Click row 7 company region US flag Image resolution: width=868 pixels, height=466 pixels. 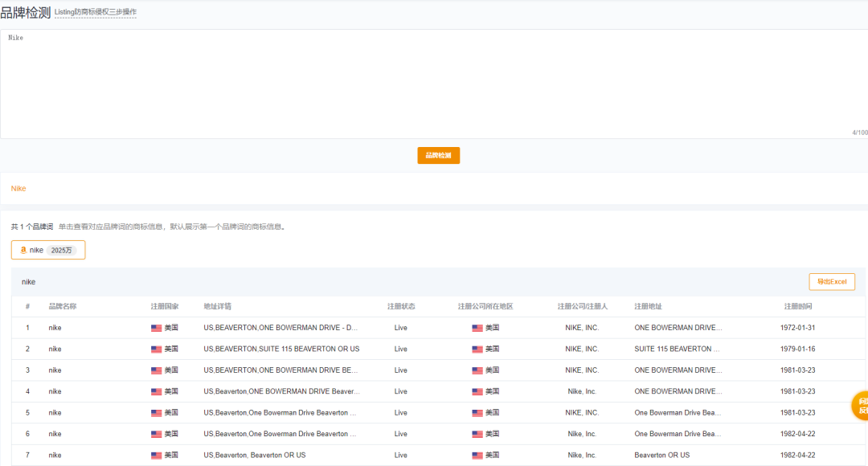477,456
